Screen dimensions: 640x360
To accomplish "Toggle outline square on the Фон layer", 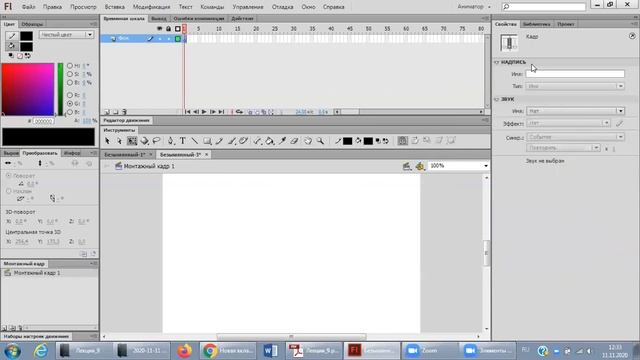I will (178, 39).
